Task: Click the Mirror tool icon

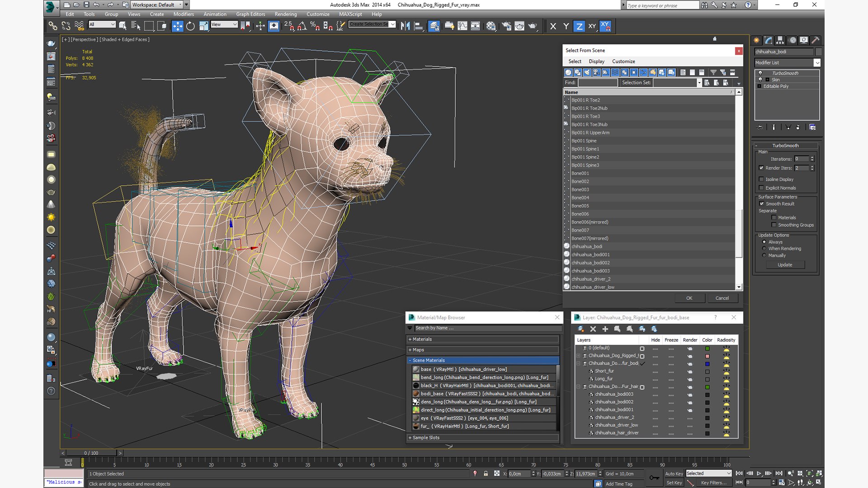Action: pyautogui.click(x=405, y=26)
